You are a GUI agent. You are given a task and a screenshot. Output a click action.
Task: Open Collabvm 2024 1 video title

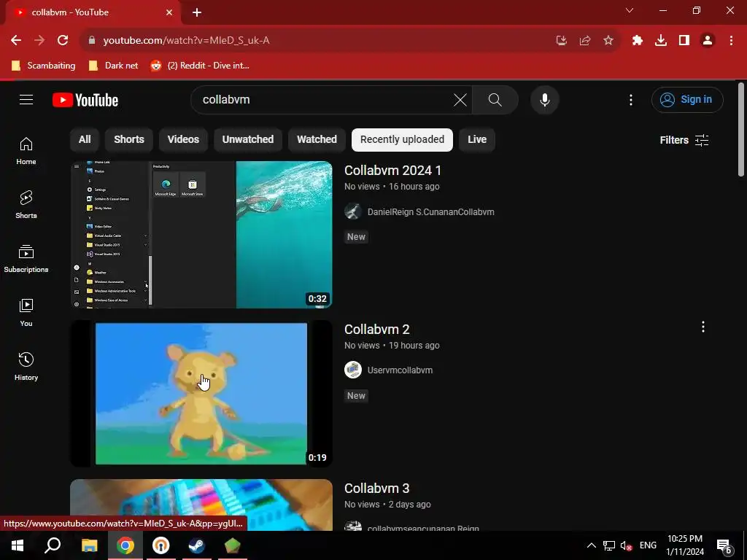coord(392,171)
